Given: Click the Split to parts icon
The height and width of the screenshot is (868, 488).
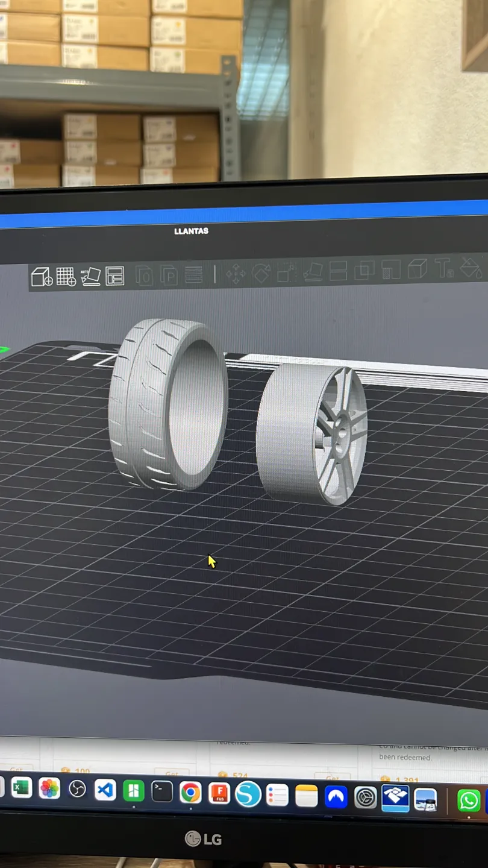Looking at the screenshot, I should click(x=169, y=275).
